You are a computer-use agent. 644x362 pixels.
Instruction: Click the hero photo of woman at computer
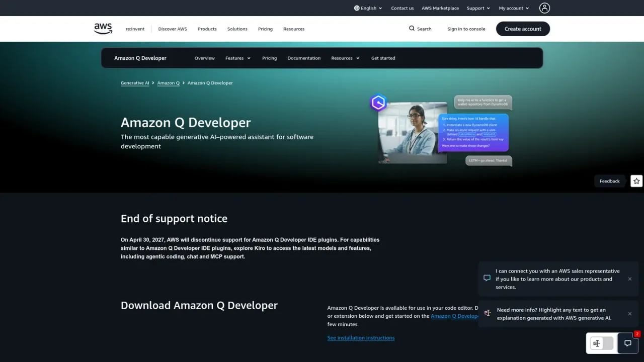click(x=413, y=133)
